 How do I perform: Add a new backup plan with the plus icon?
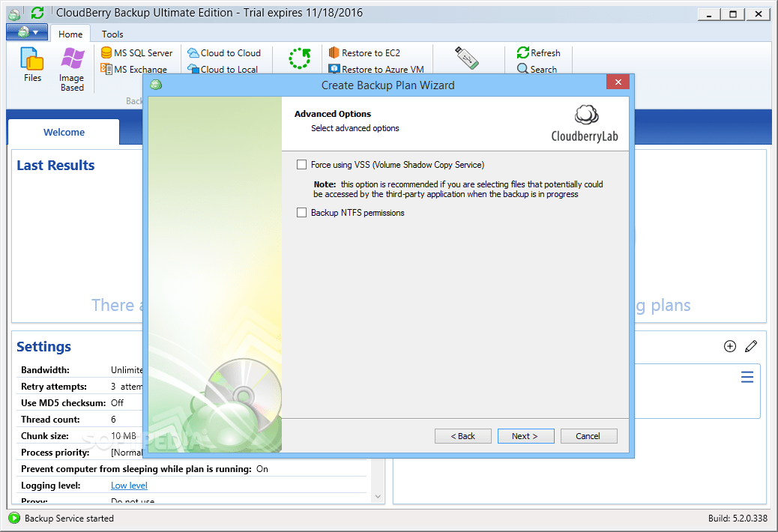pos(729,346)
